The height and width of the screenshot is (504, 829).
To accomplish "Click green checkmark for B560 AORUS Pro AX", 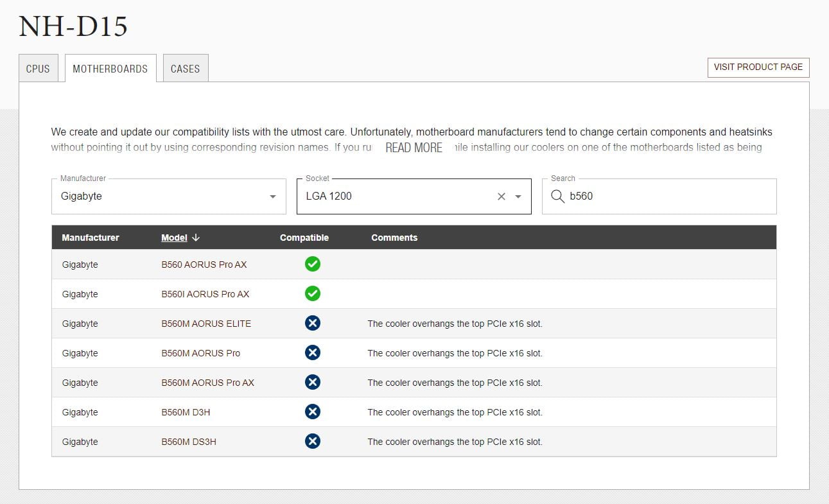I will 312,264.
